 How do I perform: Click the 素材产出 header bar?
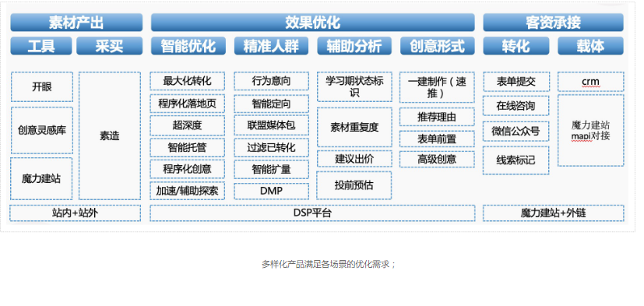76,22
